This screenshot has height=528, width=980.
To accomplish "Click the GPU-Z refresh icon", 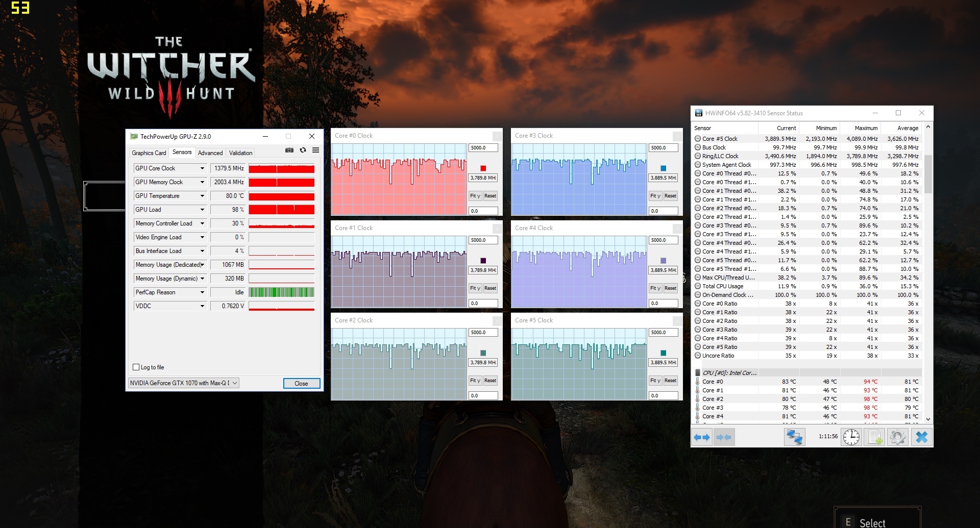I will point(303,150).
